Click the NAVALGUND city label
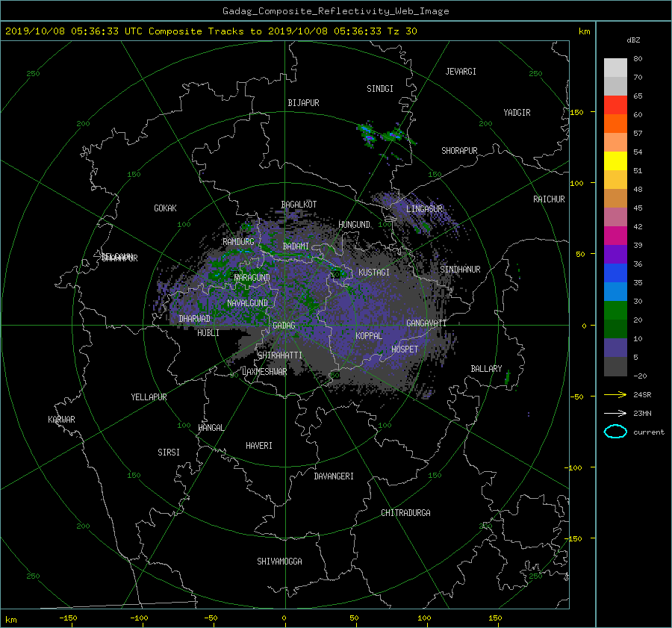The image size is (672, 628). click(x=247, y=303)
